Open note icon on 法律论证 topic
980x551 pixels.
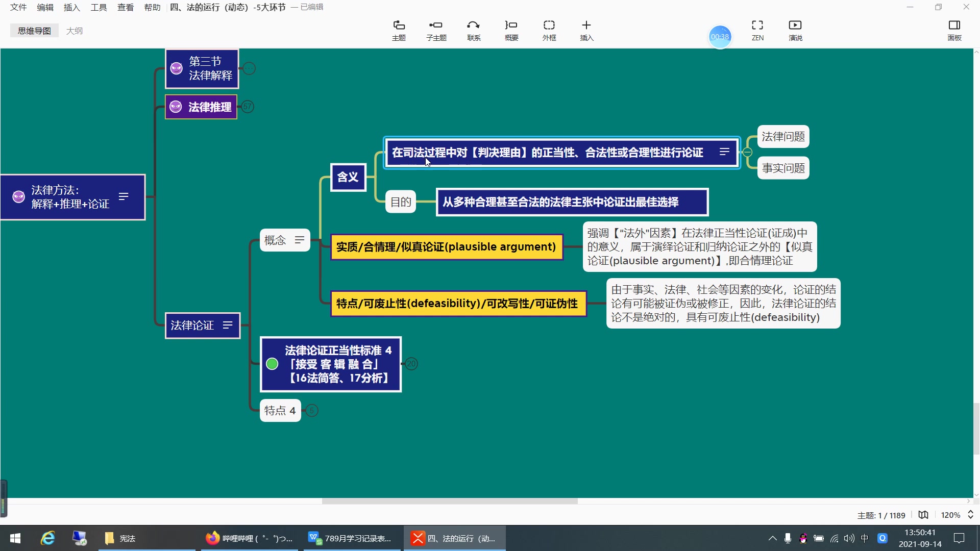coord(228,325)
